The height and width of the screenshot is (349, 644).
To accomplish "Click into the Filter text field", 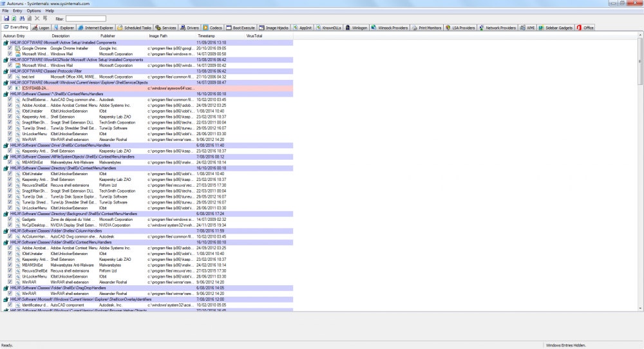I will (86, 19).
